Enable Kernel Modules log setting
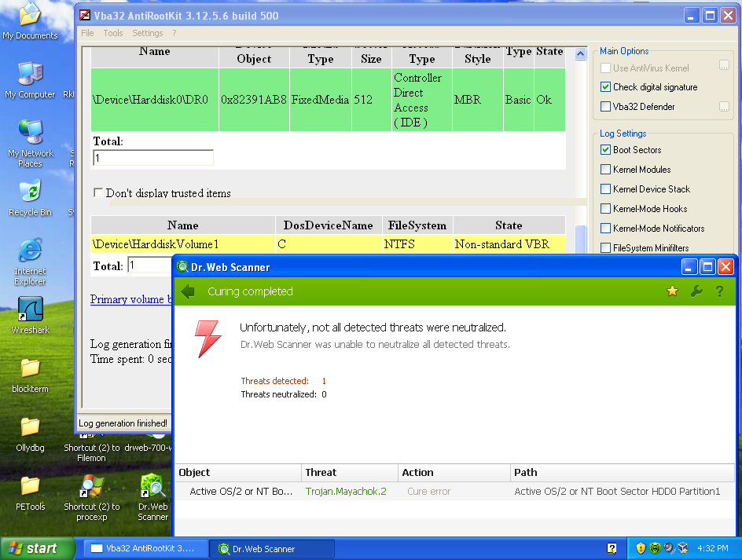 (605, 170)
